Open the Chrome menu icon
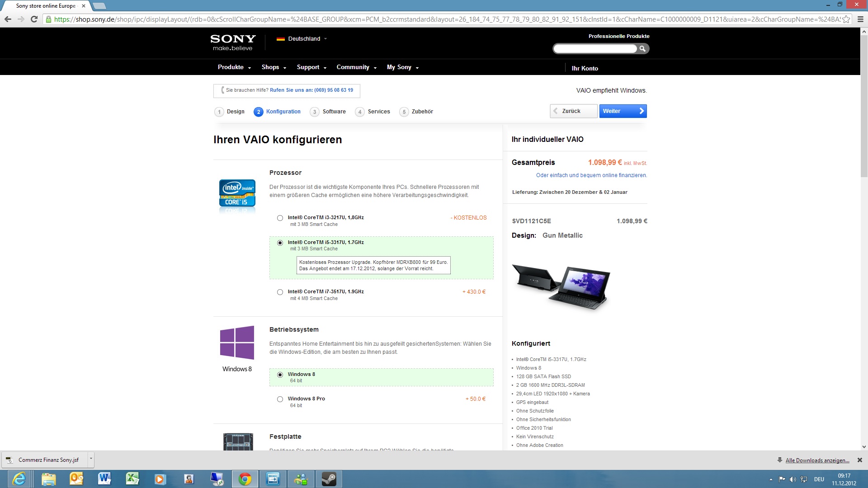 point(860,19)
